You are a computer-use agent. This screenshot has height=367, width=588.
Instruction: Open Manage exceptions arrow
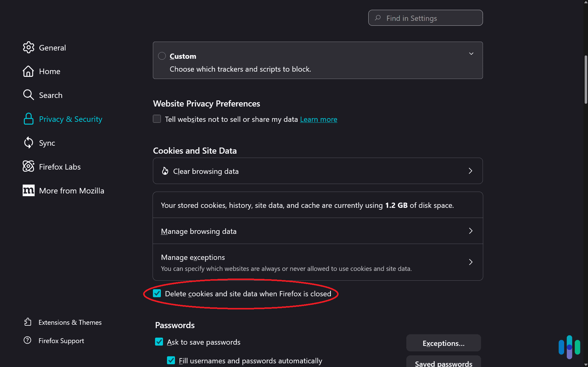point(471,262)
